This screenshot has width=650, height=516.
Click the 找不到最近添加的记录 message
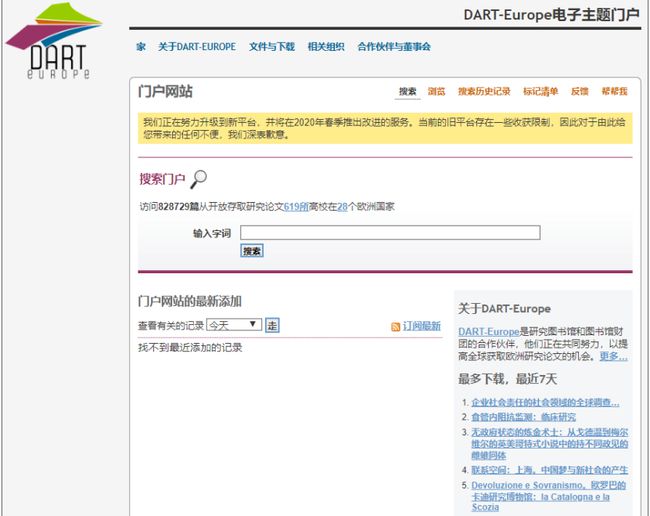[x=190, y=347]
